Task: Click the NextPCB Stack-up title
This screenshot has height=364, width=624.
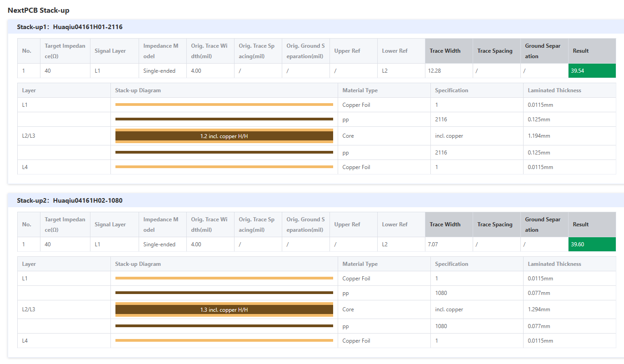Action: [39, 10]
